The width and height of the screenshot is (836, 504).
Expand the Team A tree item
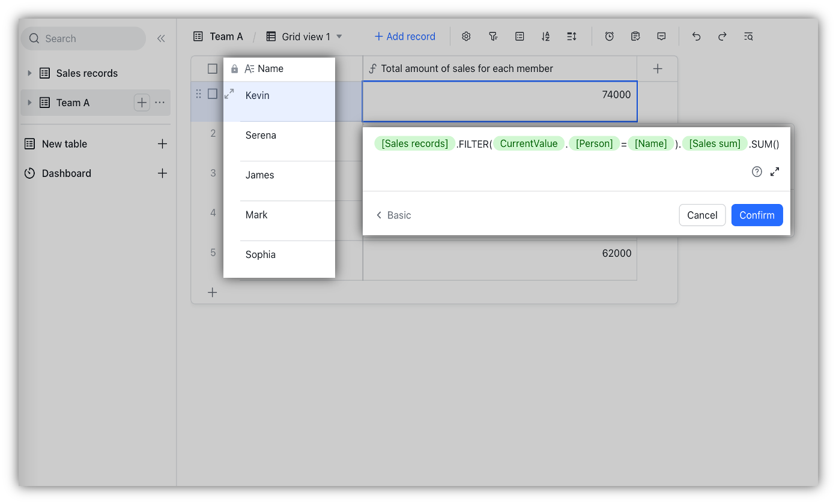[x=29, y=103]
